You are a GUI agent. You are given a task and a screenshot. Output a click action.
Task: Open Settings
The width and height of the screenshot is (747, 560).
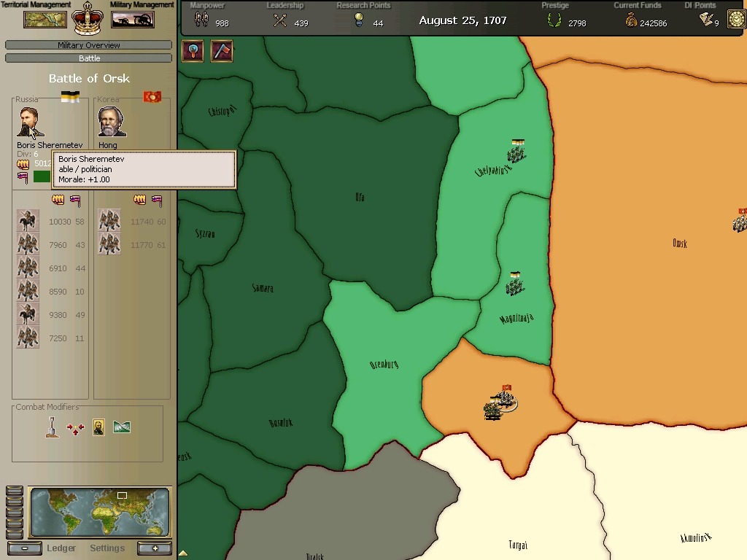[x=107, y=548]
